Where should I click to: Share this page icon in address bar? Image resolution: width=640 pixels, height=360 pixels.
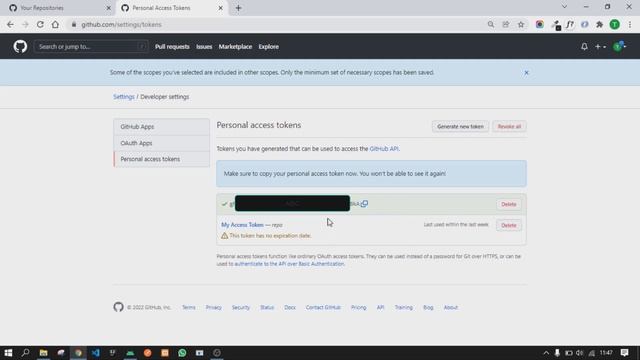tap(506, 24)
